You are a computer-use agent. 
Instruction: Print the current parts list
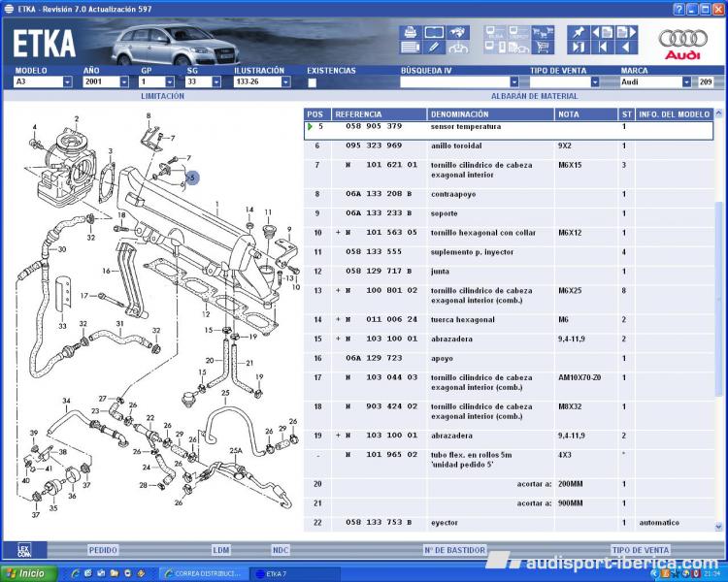point(410,32)
